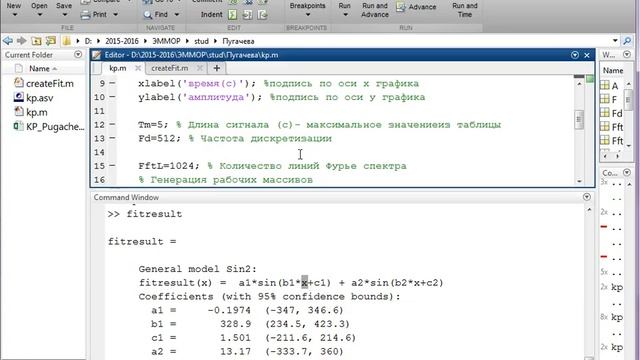Open Command History panel actions menu
The width and height of the screenshot is (640, 360).
pos(627,172)
